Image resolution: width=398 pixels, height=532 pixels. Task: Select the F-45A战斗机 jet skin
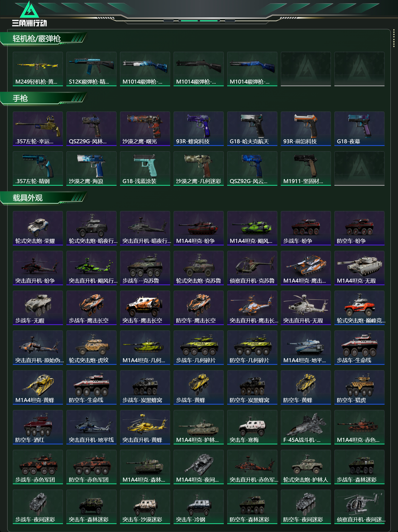tap(306, 427)
